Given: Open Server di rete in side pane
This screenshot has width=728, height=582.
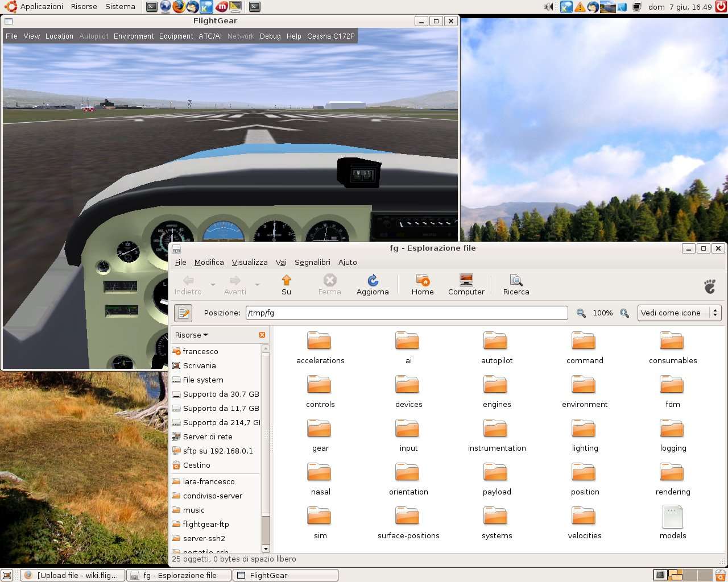Looking at the screenshot, I should click(216, 436).
